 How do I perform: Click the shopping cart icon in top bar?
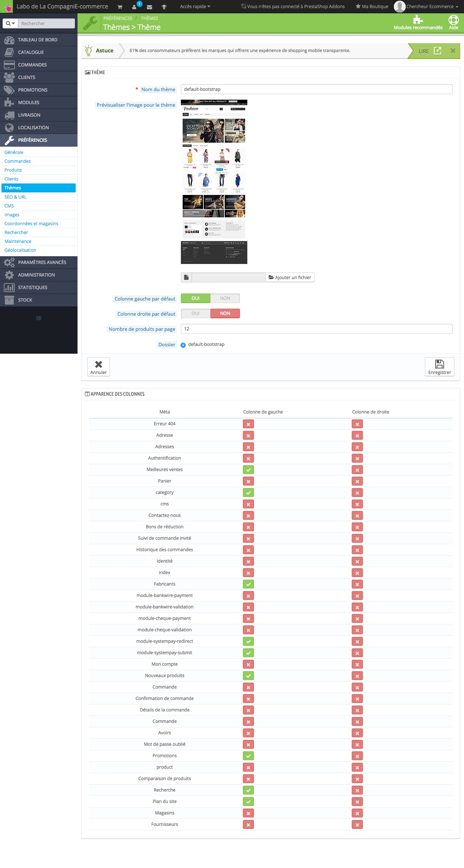[120, 7]
